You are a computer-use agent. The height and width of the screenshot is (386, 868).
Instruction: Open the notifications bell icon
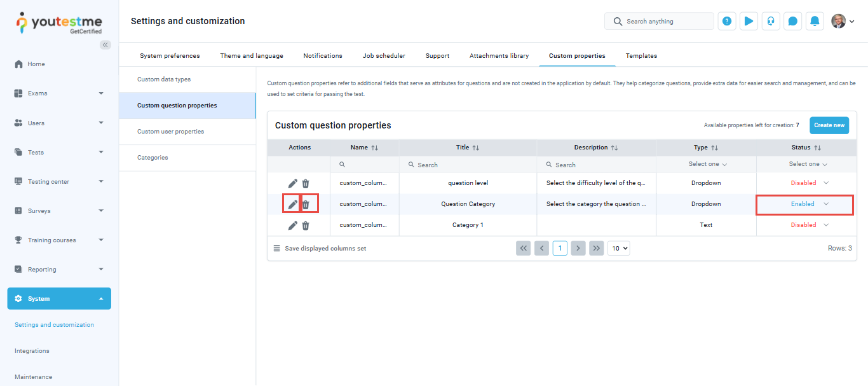click(815, 21)
